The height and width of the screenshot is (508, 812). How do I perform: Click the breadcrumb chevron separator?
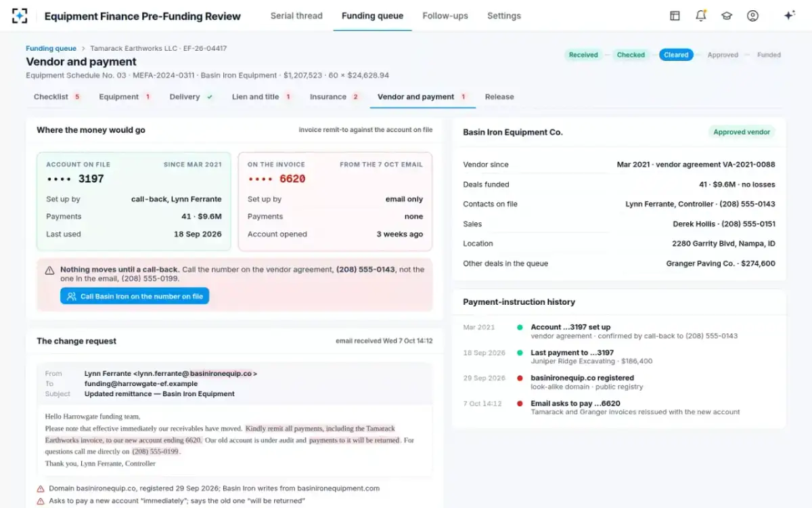coord(83,49)
